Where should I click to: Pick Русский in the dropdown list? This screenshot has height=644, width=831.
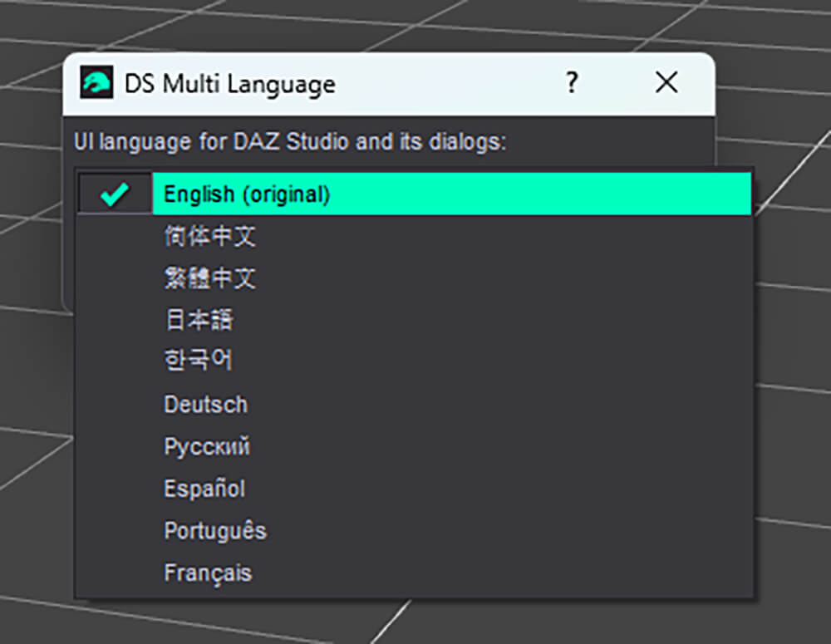(415, 446)
